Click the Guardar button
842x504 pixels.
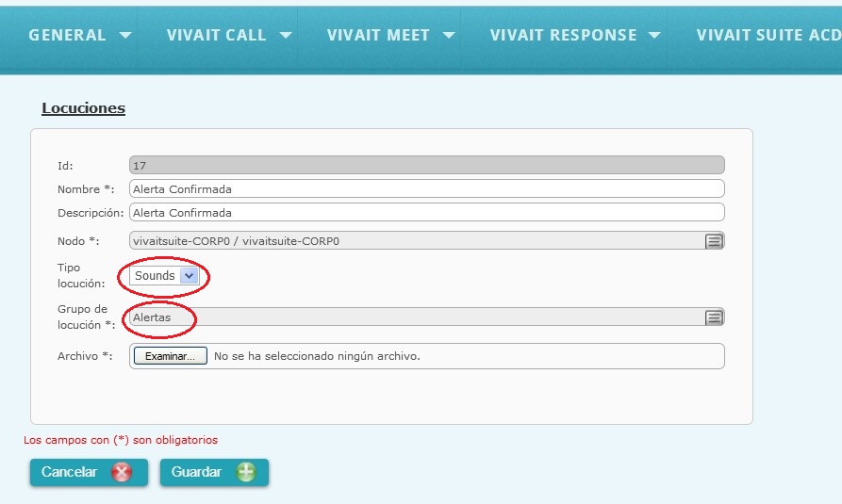pos(214,472)
